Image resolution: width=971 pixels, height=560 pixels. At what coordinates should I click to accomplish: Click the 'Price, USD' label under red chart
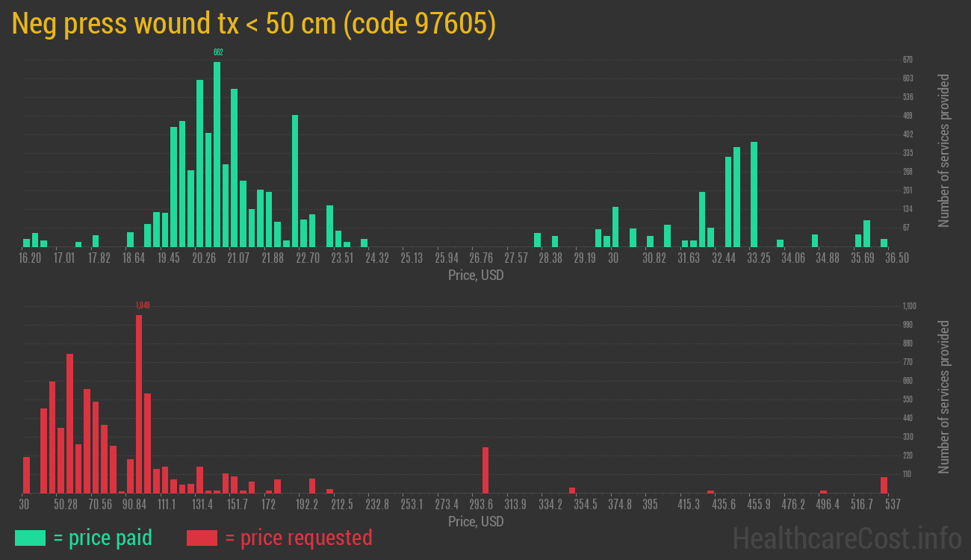(476, 521)
